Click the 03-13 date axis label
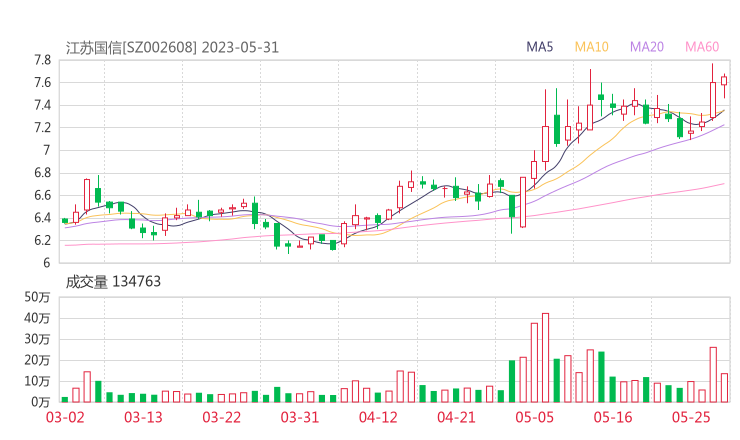Viewport: 740px width, 440px height. pos(143,417)
